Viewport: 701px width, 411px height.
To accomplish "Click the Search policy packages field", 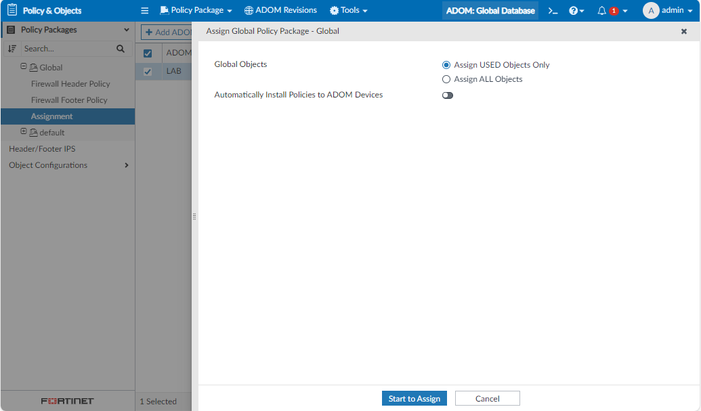I will click(67, 49).
